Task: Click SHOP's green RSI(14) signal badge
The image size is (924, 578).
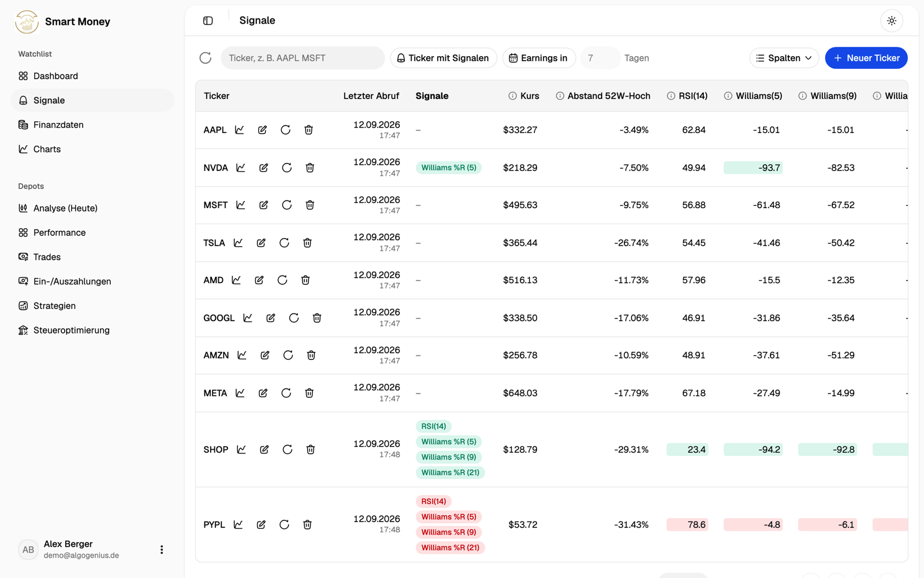Action: click(x=434, y=427)
